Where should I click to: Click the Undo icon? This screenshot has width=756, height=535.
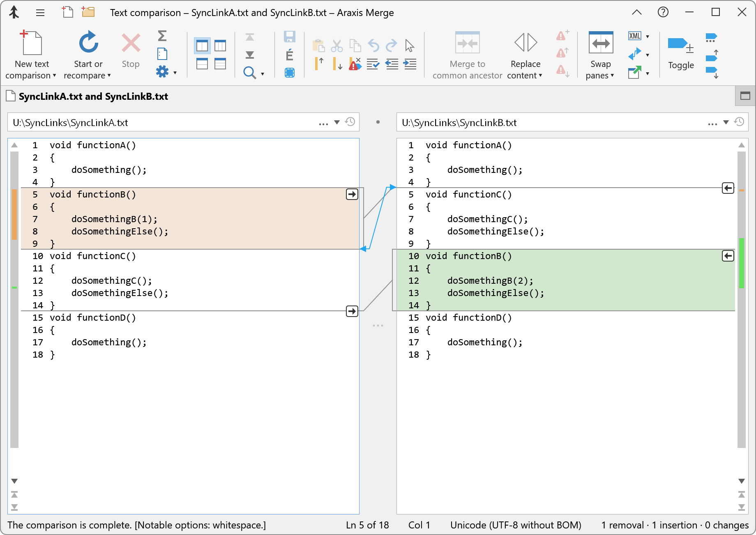click(x=373, y=45)
